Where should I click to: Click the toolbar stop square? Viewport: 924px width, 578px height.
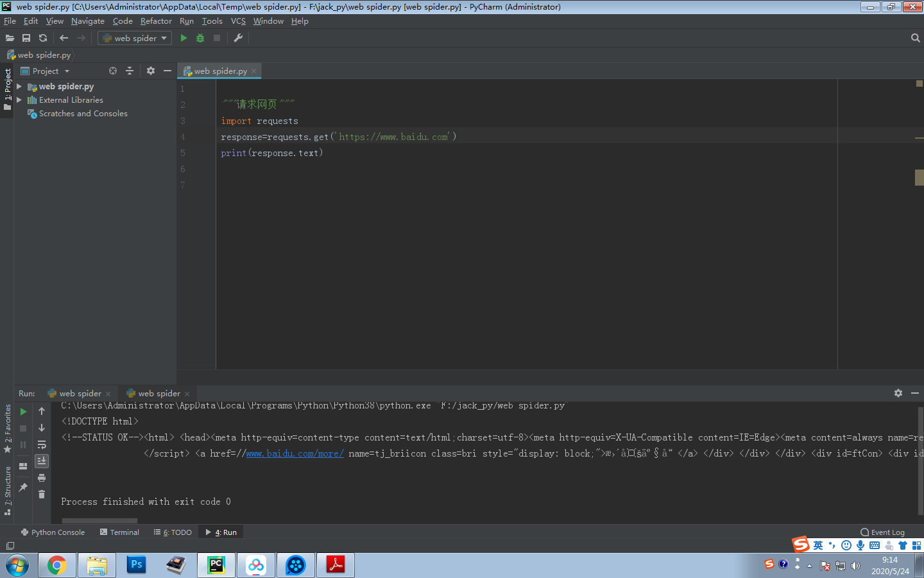click(x=217, y=38)
